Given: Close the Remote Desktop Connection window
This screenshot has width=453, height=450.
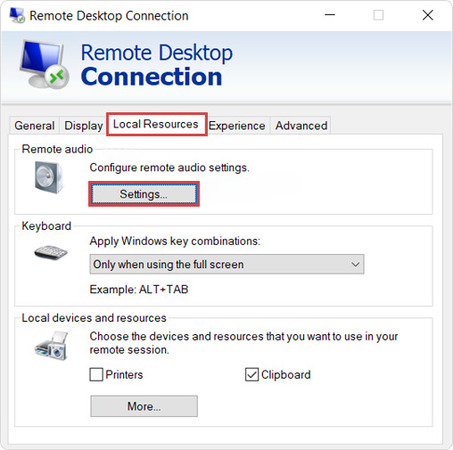Looking at the screenshot, I should coord(428,15).
